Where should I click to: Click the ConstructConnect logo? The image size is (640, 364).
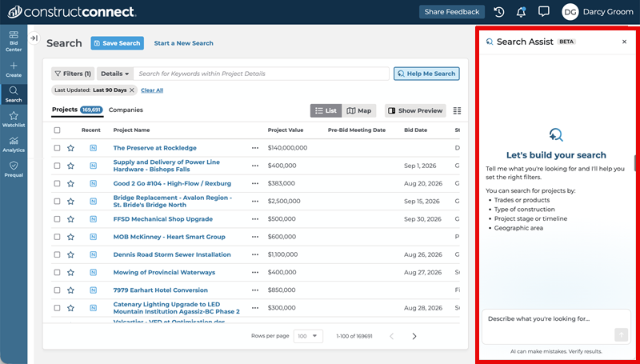(72, 12)
